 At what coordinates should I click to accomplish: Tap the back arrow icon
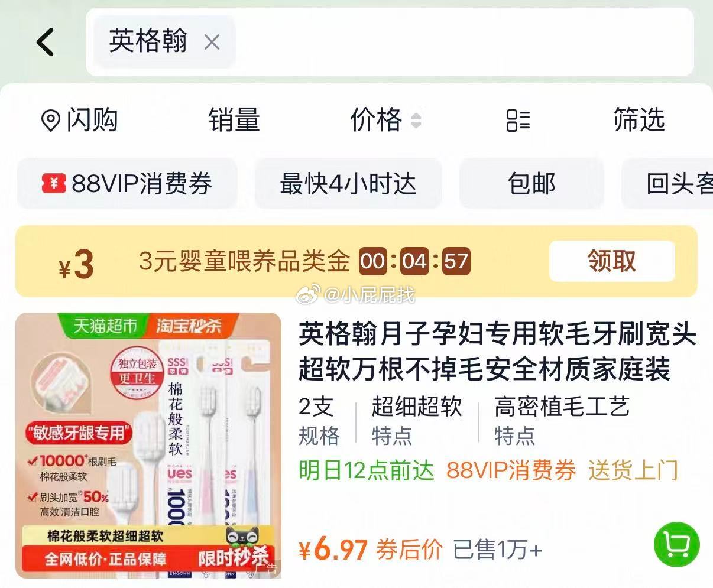click(x=46, y=42)
